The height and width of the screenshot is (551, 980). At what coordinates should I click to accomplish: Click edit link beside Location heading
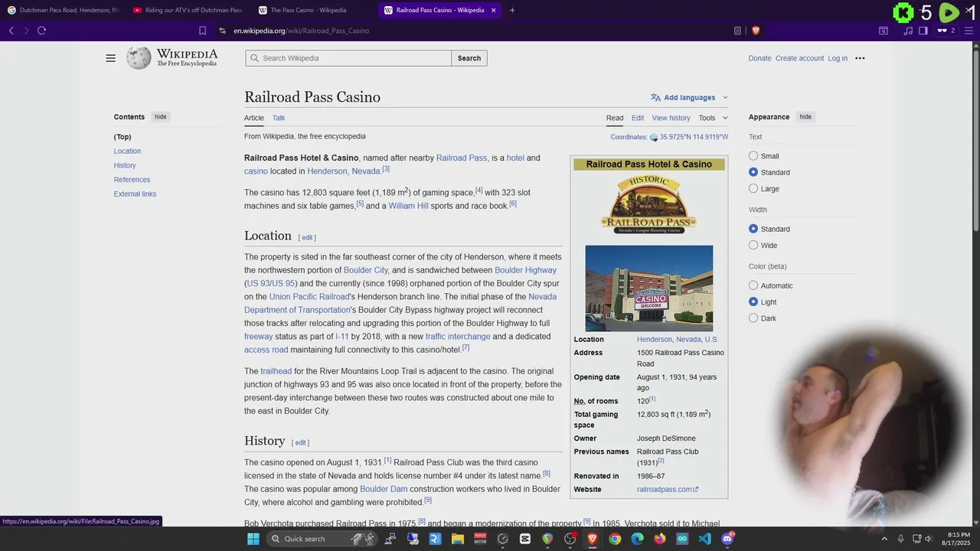[307, 237]
